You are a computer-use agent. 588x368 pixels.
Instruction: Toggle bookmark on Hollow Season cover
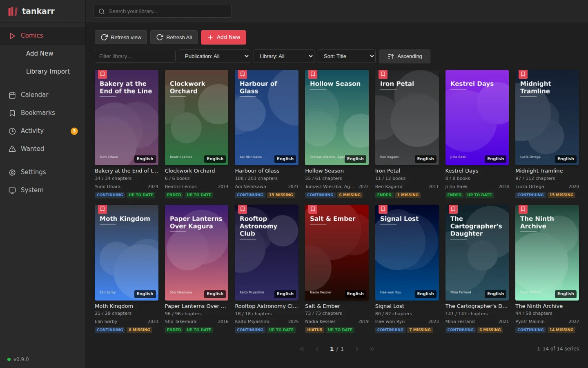coord(313,74)
